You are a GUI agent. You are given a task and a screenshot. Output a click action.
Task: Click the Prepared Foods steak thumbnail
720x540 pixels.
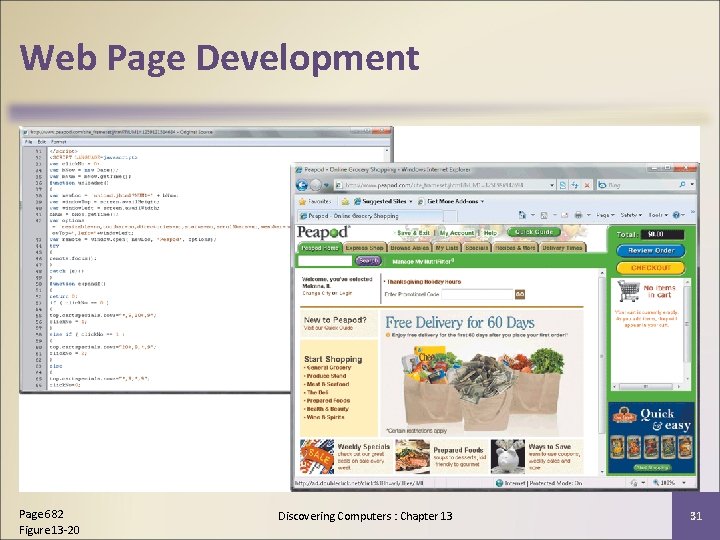tap(412, 456)
